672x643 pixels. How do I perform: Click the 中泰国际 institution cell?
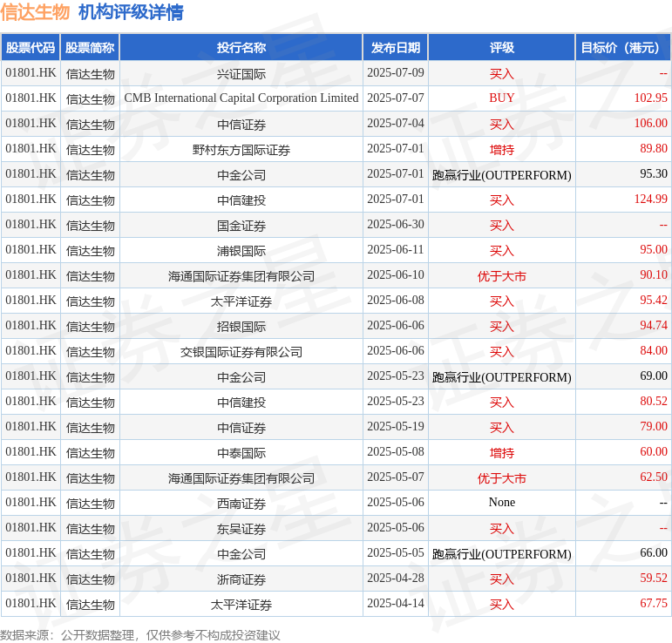241,453
